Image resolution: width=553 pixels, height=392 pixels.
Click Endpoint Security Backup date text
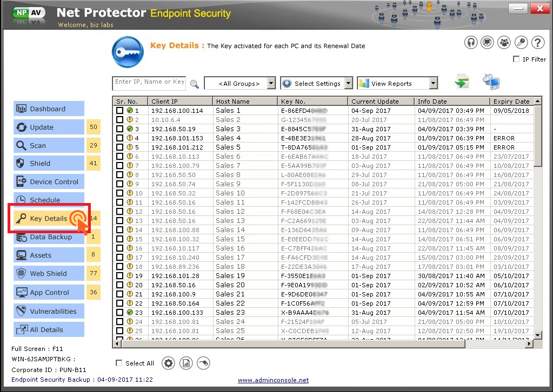[x=82, y=380]
